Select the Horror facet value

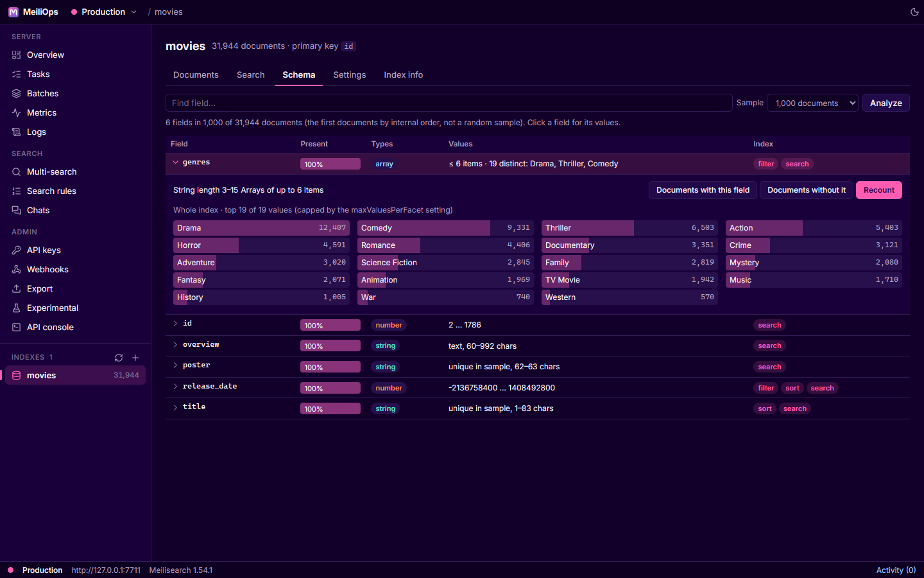[x=261, y=245]
